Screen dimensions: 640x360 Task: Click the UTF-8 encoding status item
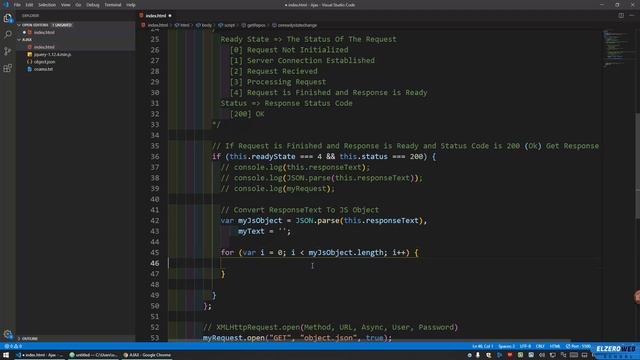(x=525, y=346)
